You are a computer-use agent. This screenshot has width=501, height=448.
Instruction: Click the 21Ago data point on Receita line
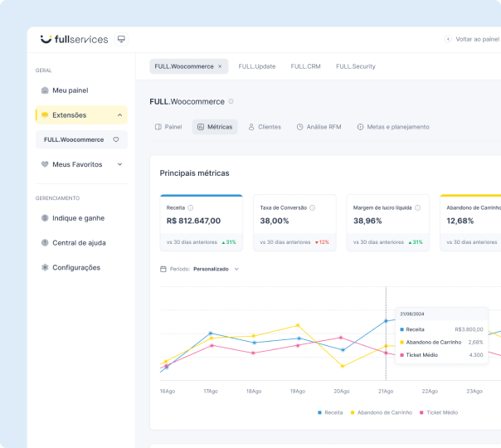tap(386, 321)
